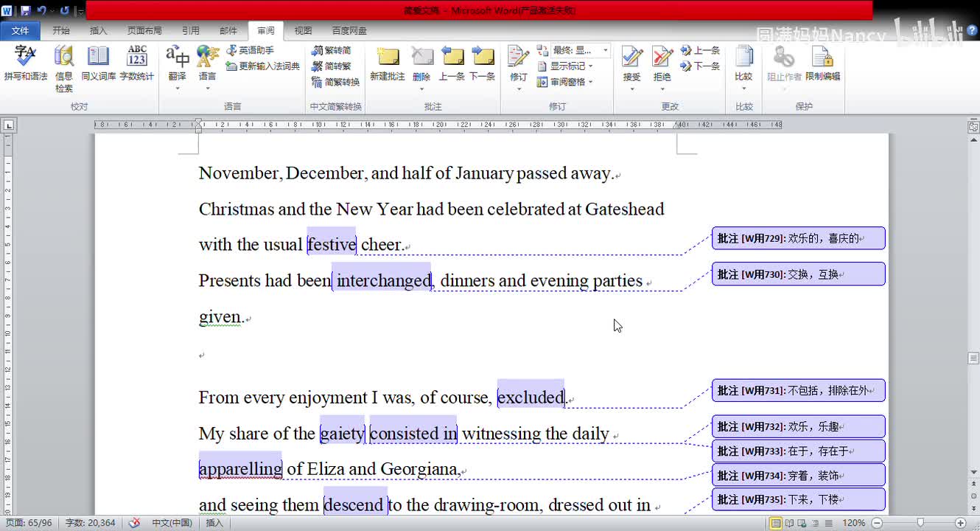The image size is (980, 531).
Task: Switch to the 引用 references tab
Action: click(x=191, y=31)
